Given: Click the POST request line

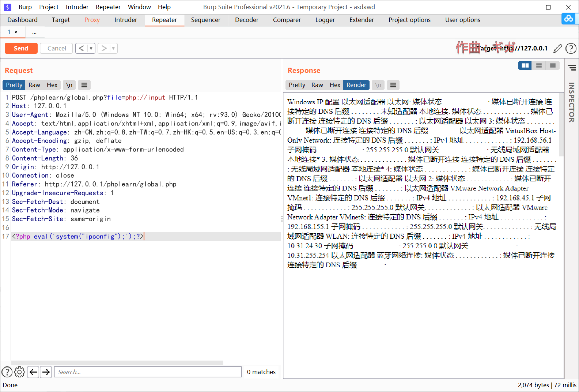Looking at the screenshot, I should click(105, 97).
